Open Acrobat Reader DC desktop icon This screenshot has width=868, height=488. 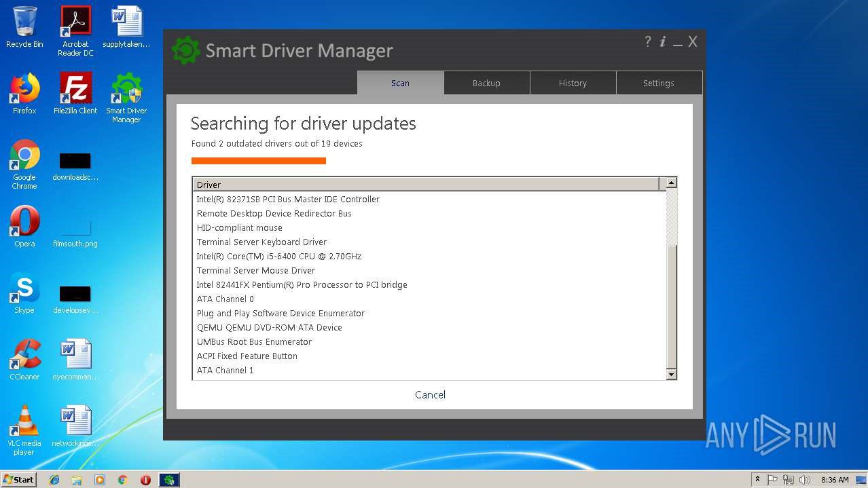75,31
